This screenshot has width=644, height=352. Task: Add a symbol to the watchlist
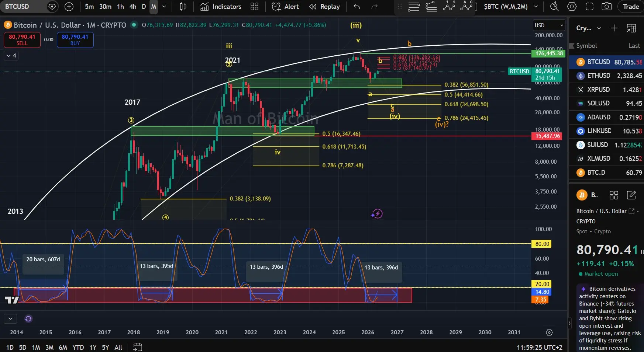[x=614, y=28]
